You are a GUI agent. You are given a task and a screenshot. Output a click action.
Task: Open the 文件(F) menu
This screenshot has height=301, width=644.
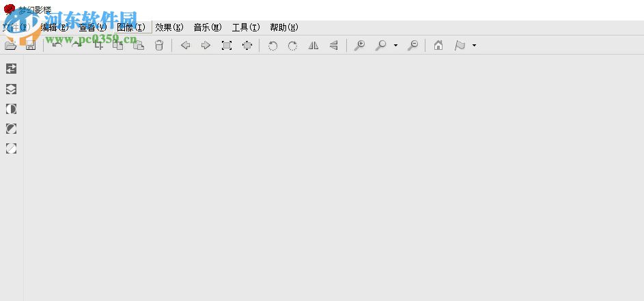pos(16,27)
